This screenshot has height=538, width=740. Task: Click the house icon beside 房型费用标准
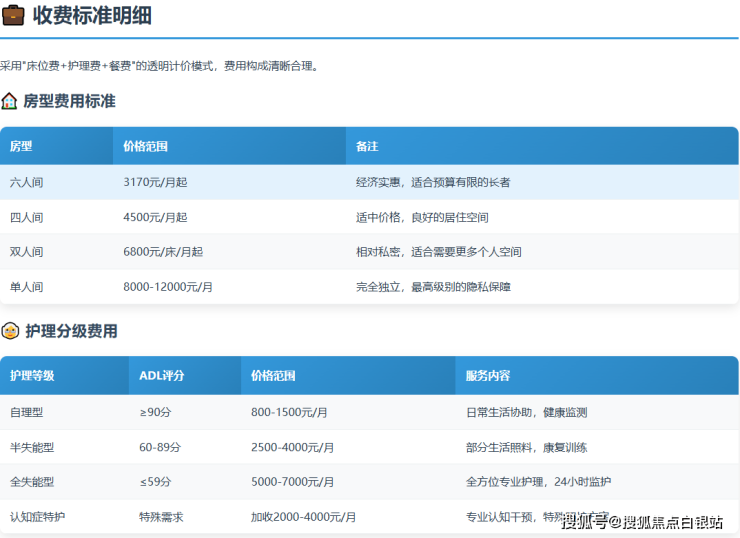9,101
